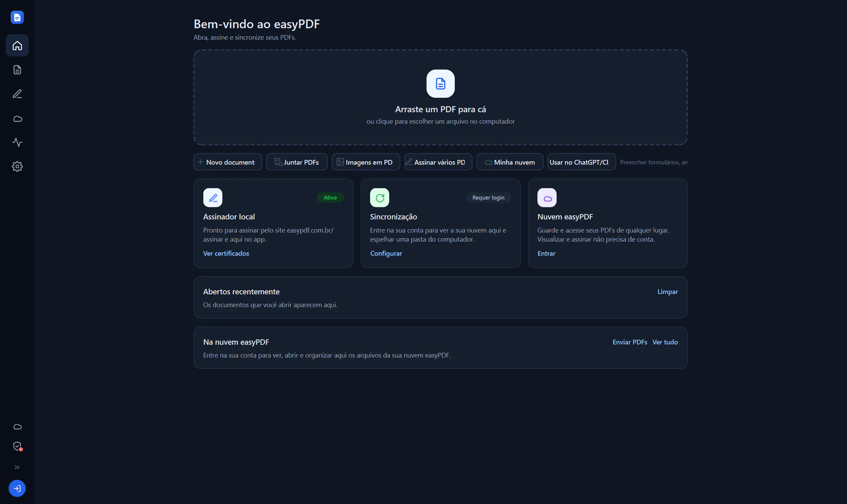847x504 pixels.
Task: Open settings gear in sidebar
Action: [17, 166]
